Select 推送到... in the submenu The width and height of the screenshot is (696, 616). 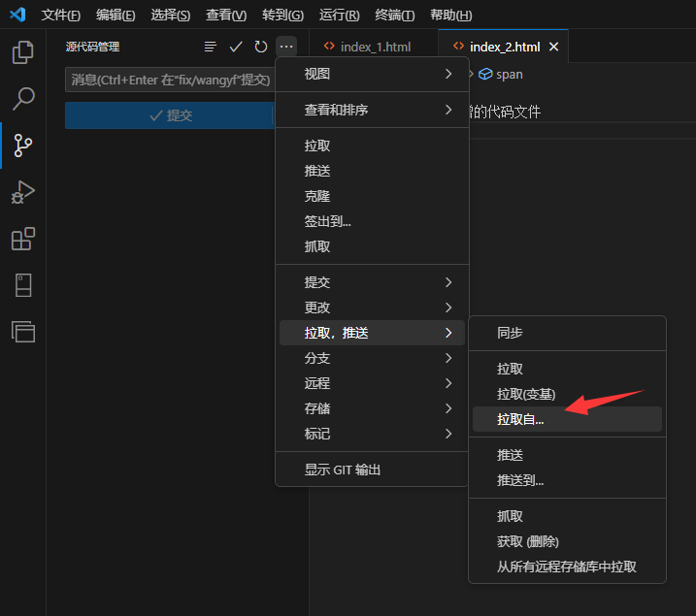pos(567,480)
